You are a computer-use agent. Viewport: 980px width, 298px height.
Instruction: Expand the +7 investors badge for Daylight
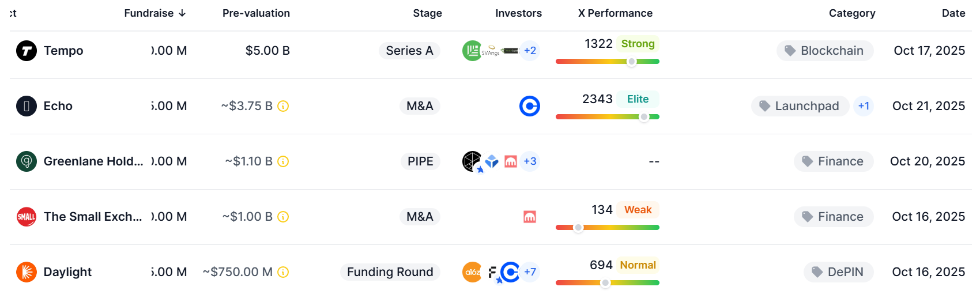click(530, 272)
